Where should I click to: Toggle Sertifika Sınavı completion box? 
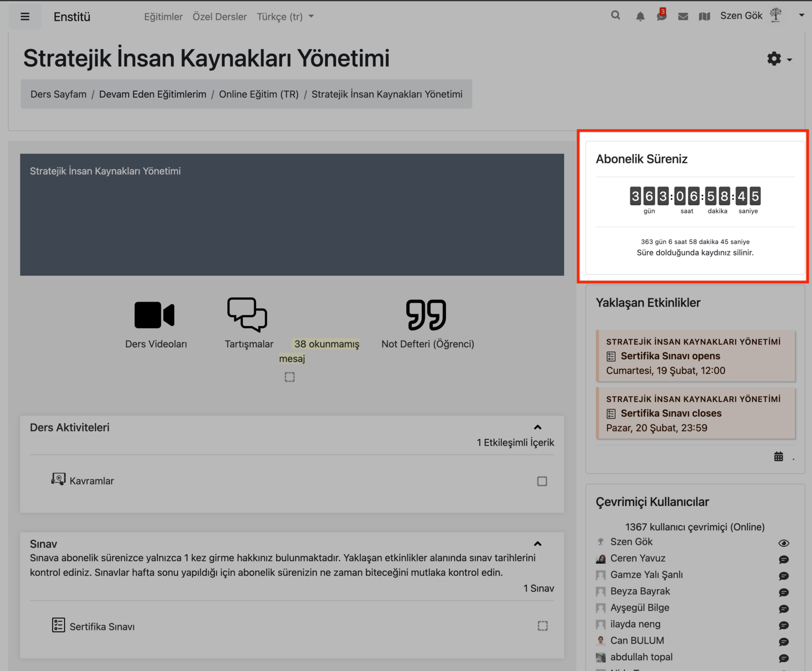[543, 626]
